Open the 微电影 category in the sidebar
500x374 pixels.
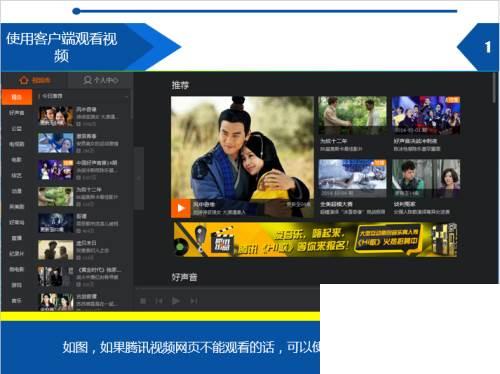pos(17,269)
